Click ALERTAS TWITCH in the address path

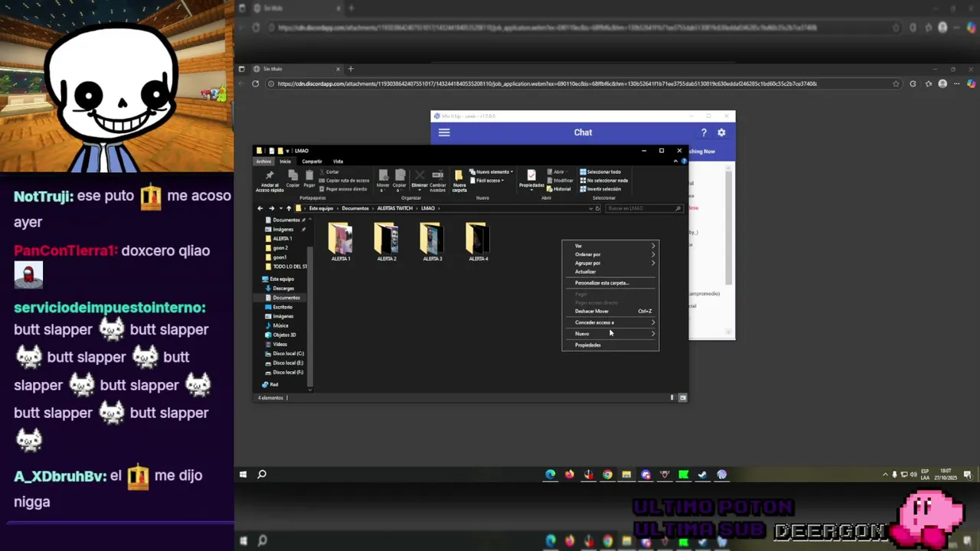tap(395, 208)
